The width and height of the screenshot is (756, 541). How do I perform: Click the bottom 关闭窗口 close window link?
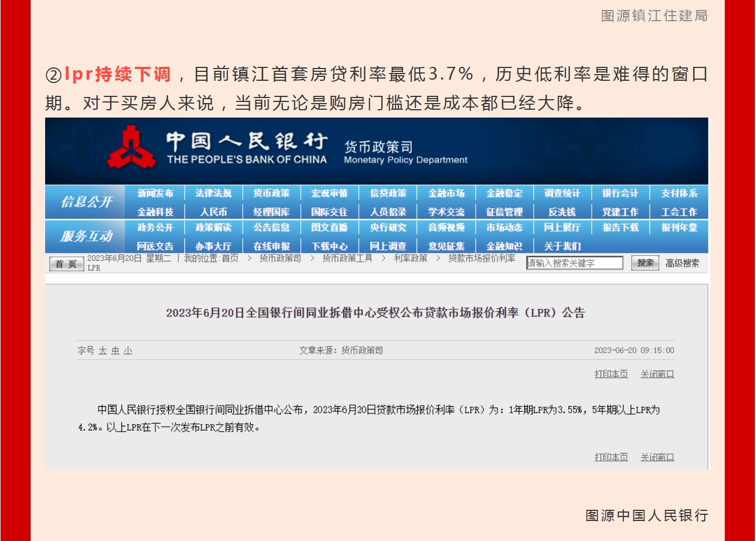pos(657,457)
